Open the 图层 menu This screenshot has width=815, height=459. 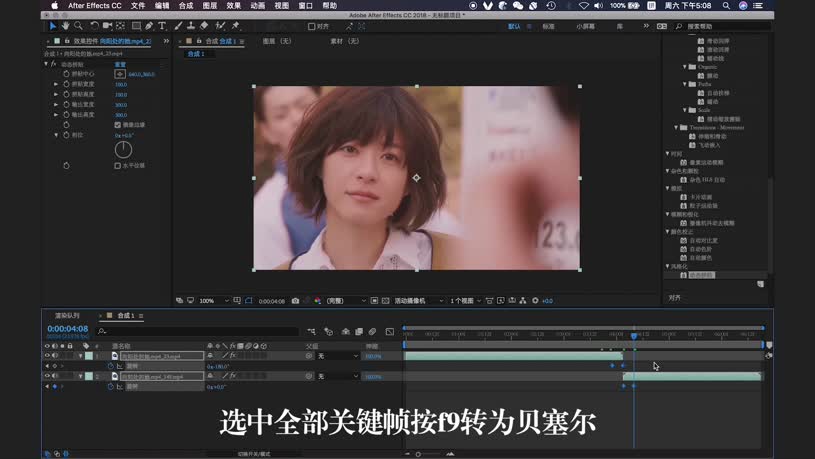click(x=209, y=6)
